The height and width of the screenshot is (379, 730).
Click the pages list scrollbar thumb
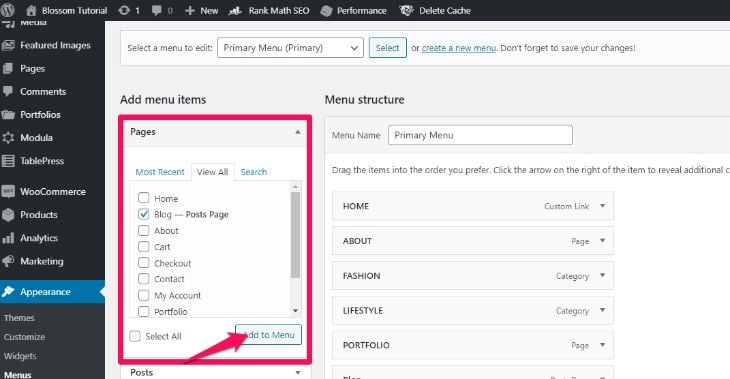coord(295,235)
